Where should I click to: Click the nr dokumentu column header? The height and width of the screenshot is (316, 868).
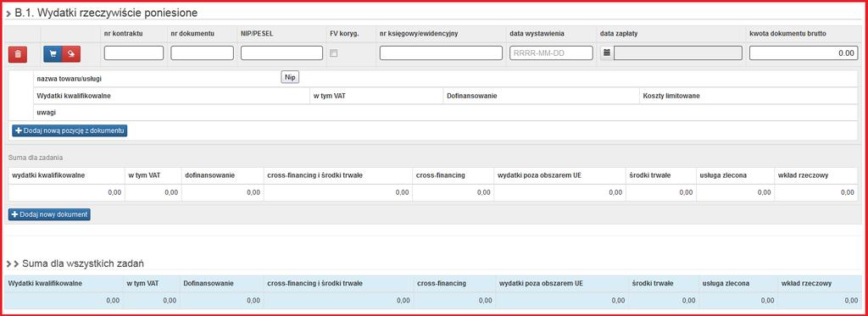192,33
